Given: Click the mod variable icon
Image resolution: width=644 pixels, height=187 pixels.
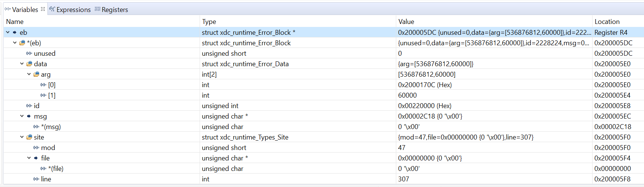Looking at the screenshot, I should click(36, 148).
